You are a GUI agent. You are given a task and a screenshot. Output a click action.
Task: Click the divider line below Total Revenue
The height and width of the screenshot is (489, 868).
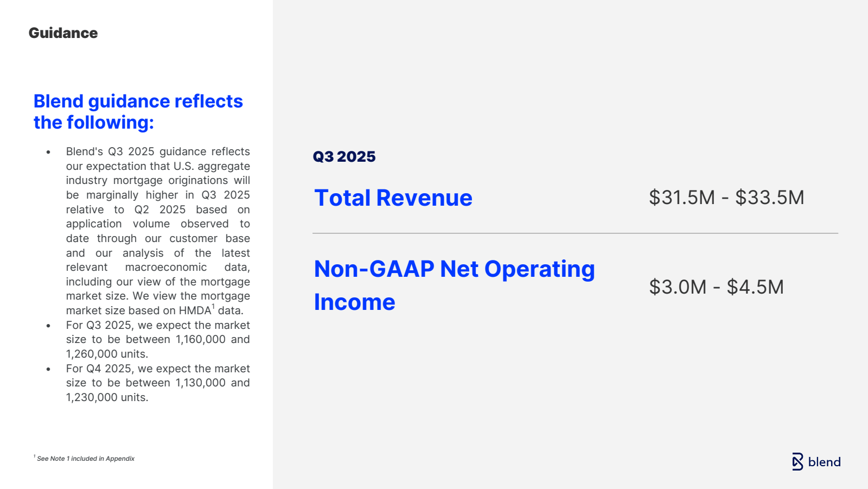575,233
